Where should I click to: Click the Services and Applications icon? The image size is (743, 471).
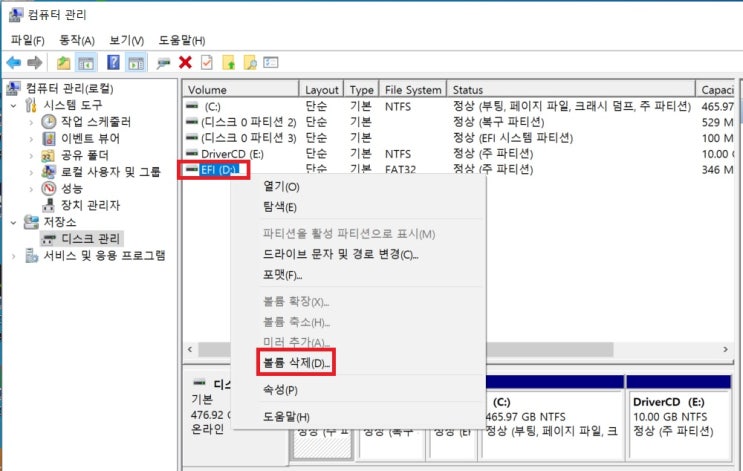click(x=31, y=255)
